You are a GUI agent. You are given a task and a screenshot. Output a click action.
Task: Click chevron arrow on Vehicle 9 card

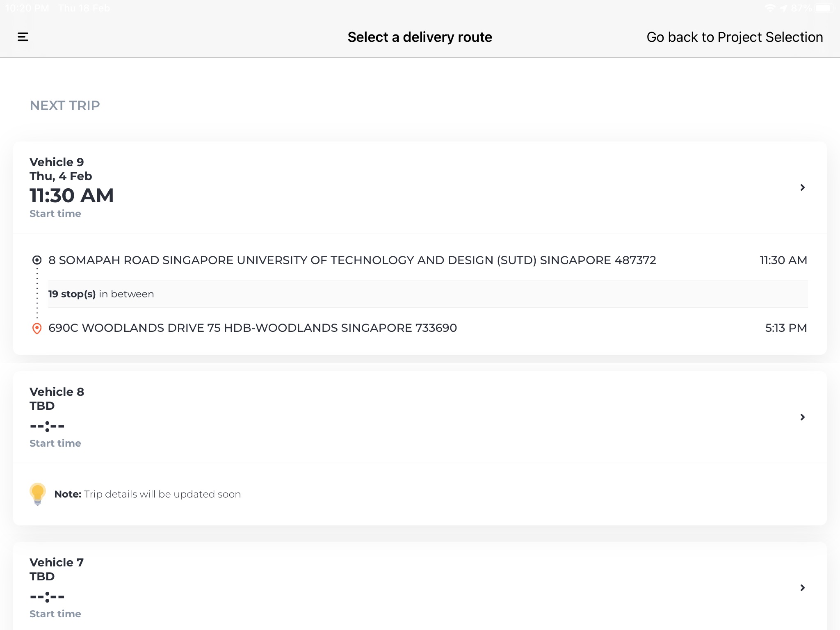click(802, 187)
